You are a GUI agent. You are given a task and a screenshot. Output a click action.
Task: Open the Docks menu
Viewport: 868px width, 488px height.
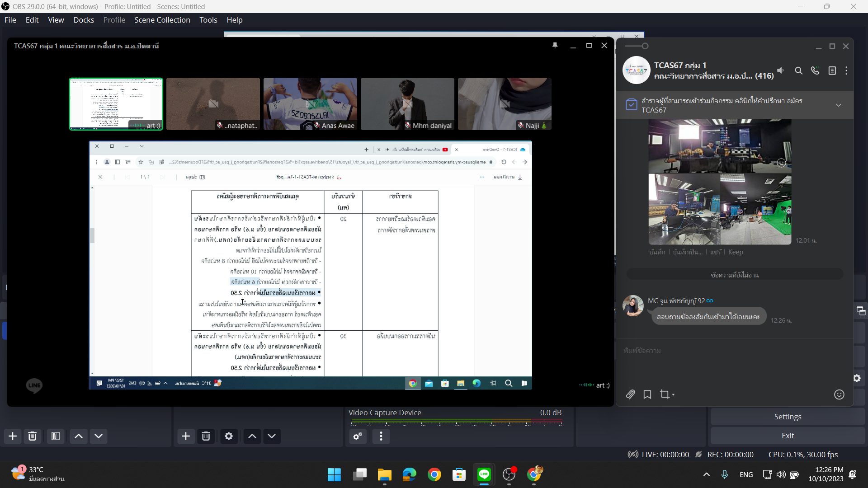[84, 20]
